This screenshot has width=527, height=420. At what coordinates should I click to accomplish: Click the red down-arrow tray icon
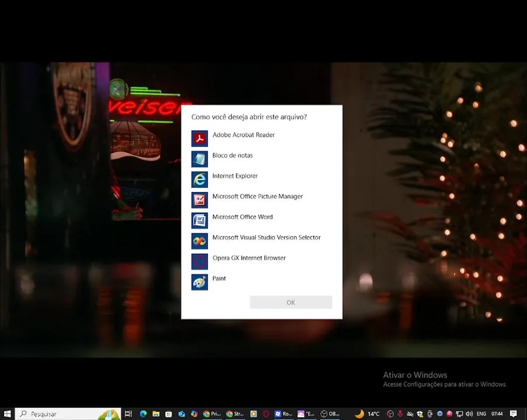(x=400, y=414)
